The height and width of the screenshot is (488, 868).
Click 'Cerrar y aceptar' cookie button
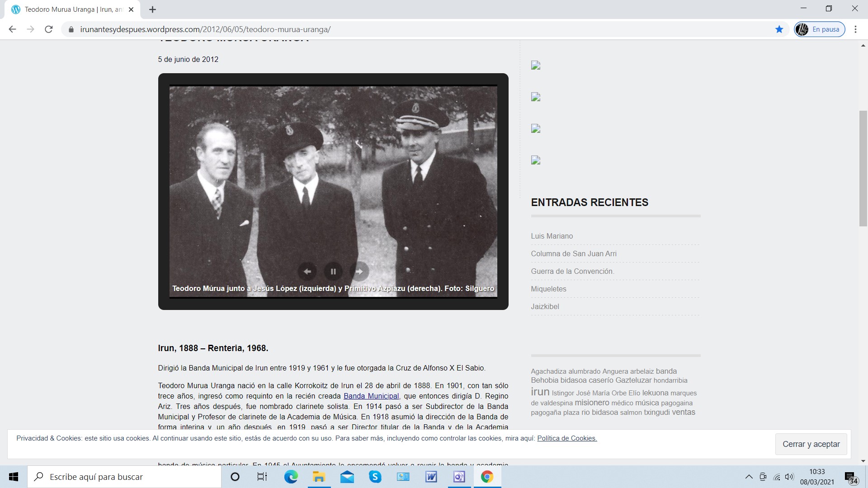[811, 444]
